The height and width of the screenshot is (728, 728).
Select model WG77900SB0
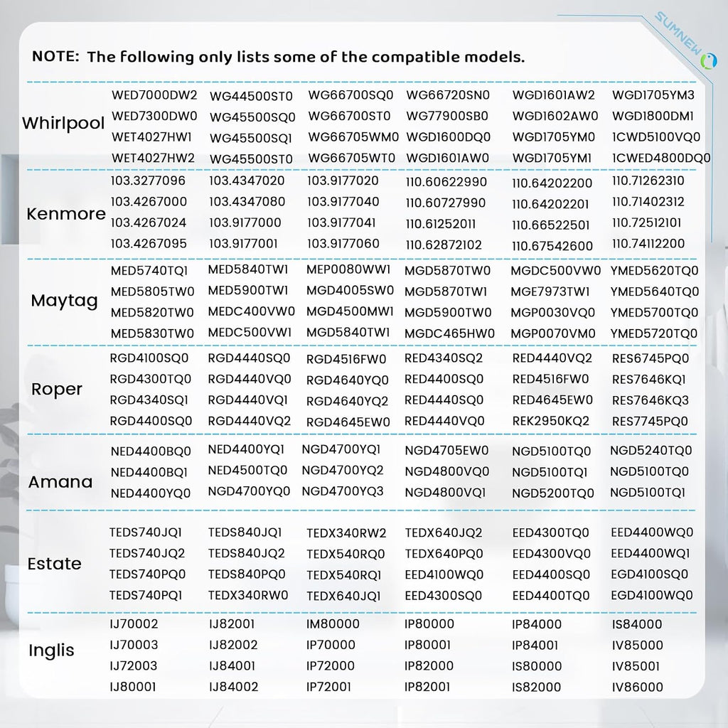click(447, 116)
